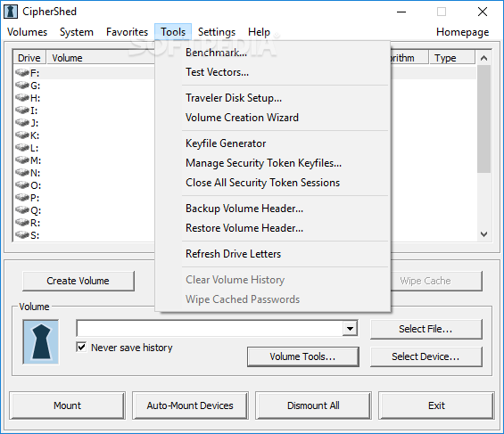This screenshot has width=504, height=434.
Task: Select the drive N: icon
Action: tap(22, 173)
